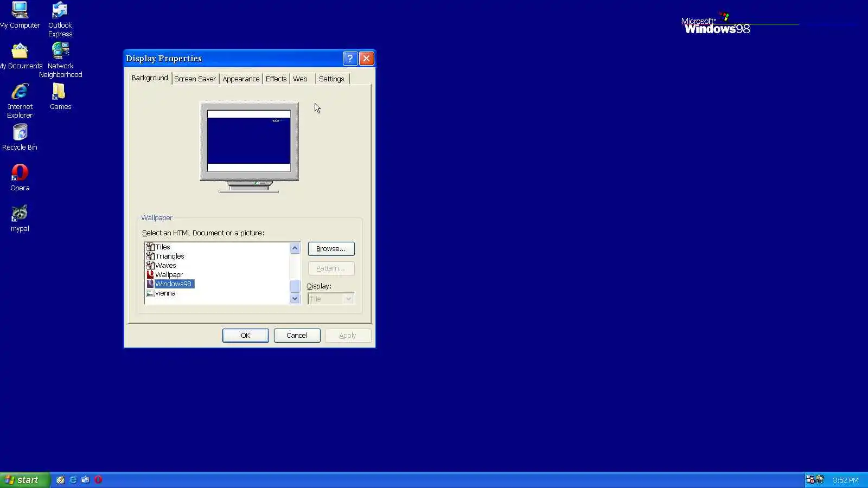Click the Cancel button
Viewport: 868px width, 488px height.
[297, 336]
